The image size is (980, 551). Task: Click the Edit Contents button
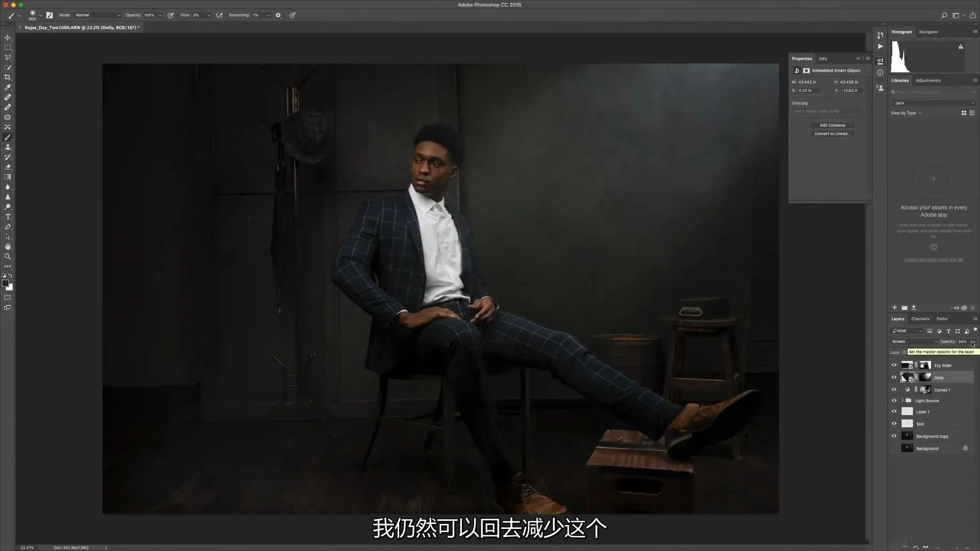click(x=832, y=125)
